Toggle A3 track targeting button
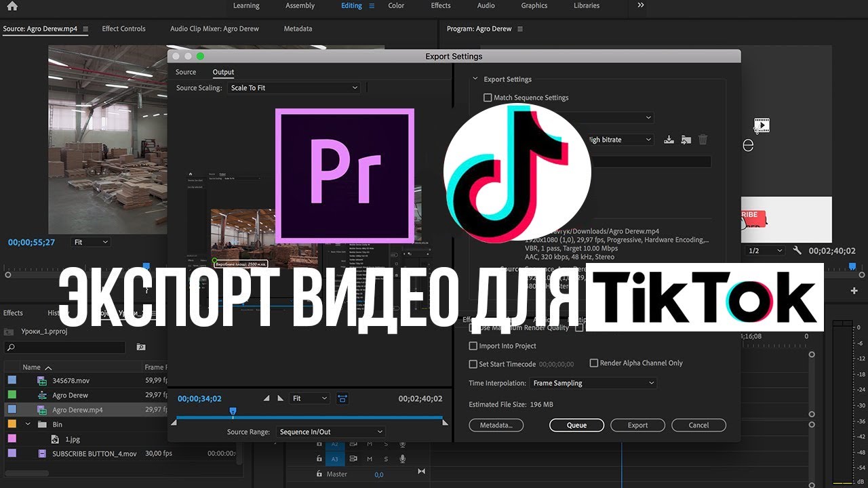The image size is (868, 488). [x=335, y=459]
